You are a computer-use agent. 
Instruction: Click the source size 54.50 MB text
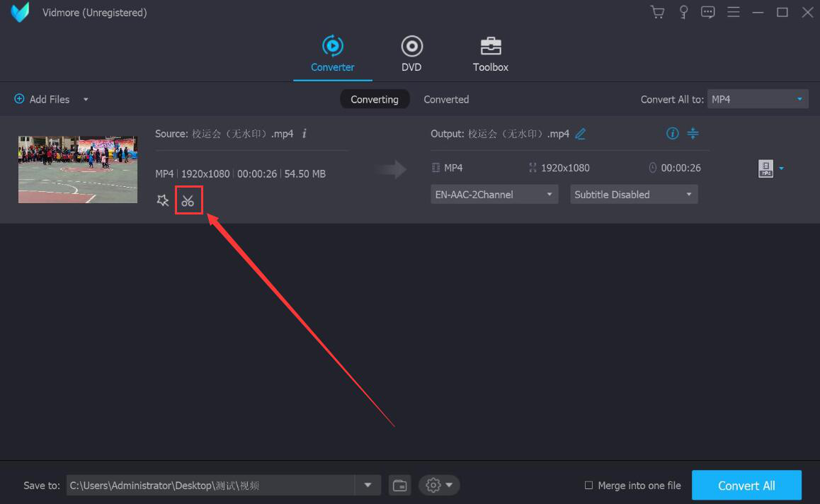click(x=305, y=173)
